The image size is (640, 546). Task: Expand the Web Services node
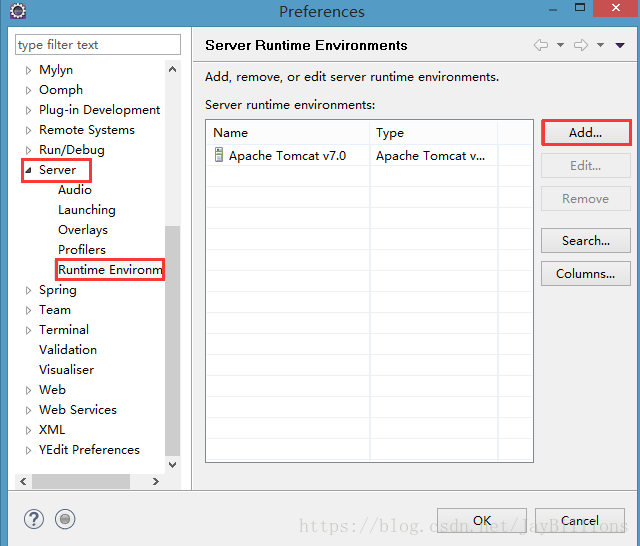click(x=28, y=410)
